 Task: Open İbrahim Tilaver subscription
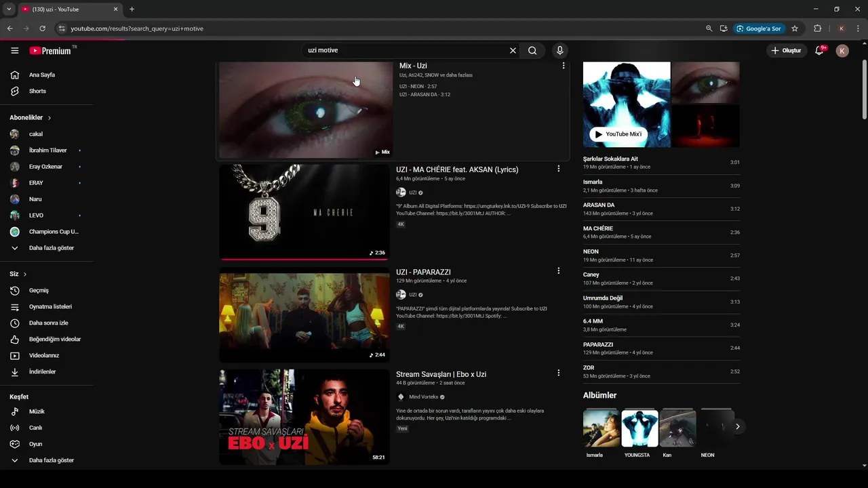point(47,150)
